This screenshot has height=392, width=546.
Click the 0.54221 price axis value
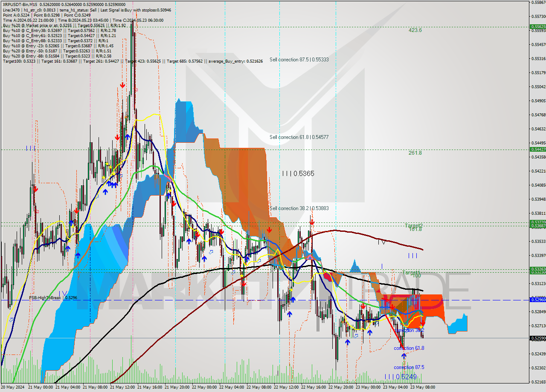[x=538, y=171]
